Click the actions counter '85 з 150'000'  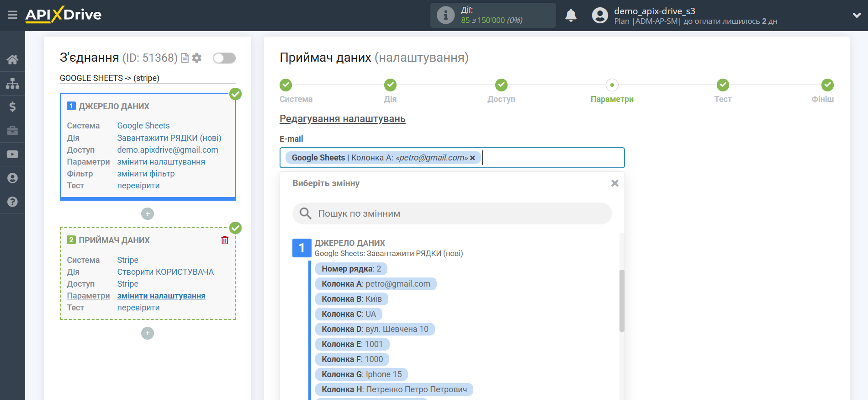tap(483, 20)
